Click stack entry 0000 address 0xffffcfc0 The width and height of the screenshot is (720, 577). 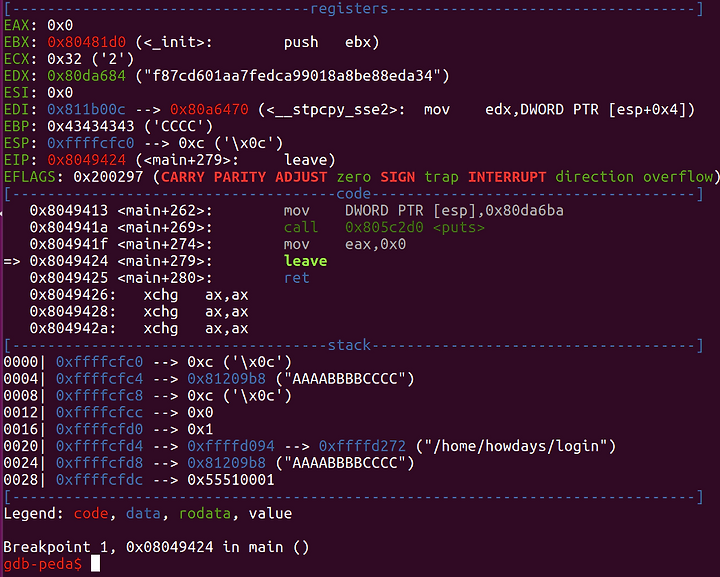(99, 362)
